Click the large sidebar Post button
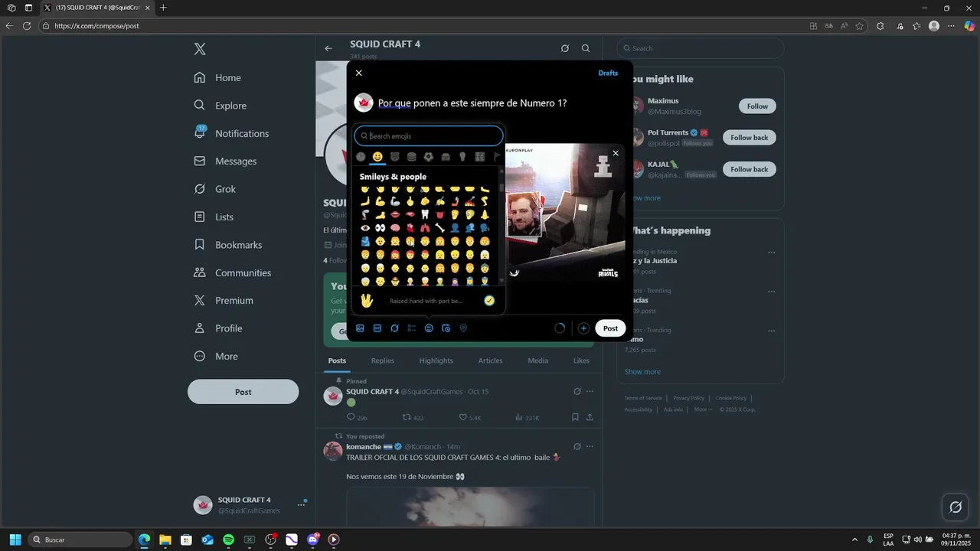The height and width of the screenshot is (551, 980). [243, 392]
